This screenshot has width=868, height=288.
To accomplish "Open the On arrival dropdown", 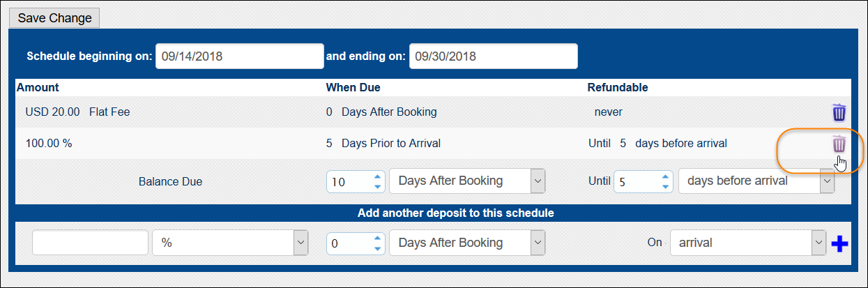I will point(748,243).
